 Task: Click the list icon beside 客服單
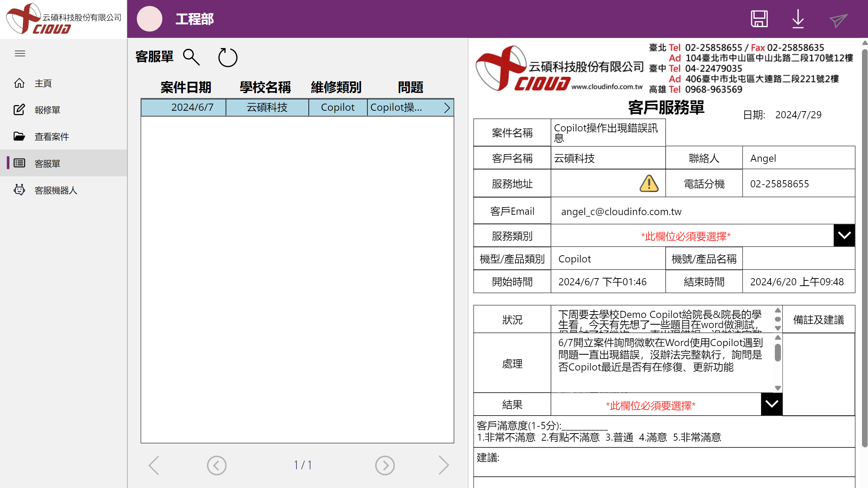coord(19,163)
